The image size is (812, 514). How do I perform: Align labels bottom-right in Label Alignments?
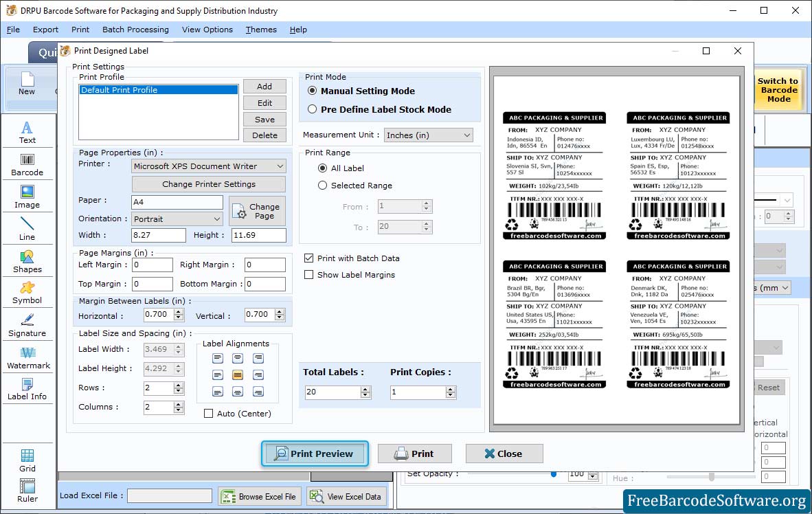tap(258, 391)
